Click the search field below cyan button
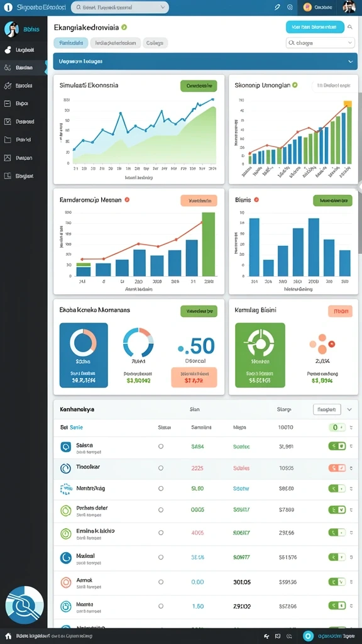Viewport: 362px width, 644px height. [320, 42]
